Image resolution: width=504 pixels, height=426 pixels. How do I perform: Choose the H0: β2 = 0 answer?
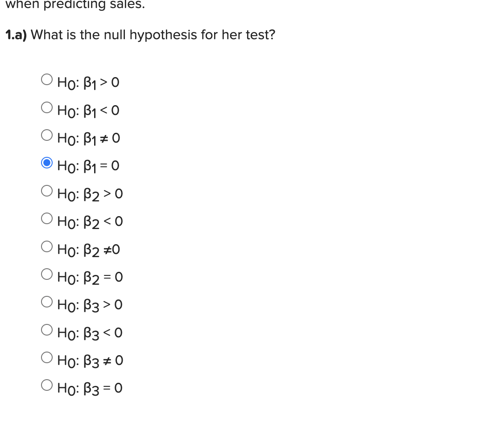coord(46,274)
